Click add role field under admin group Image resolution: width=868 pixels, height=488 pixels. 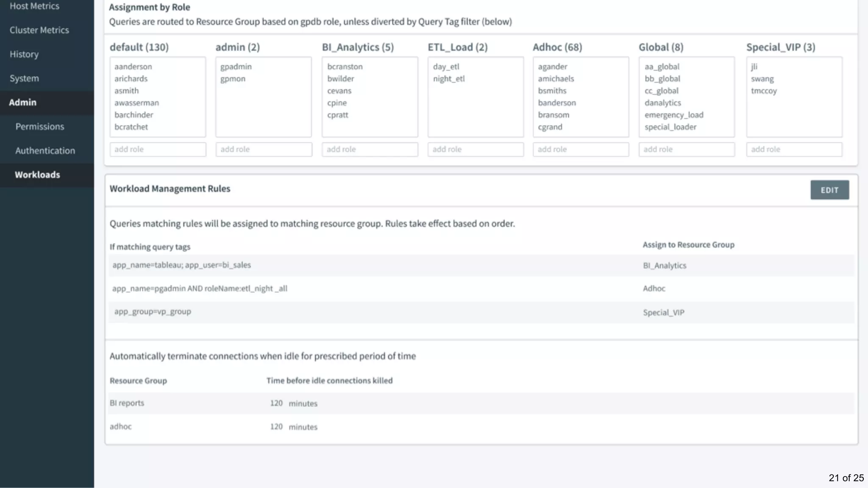tap(264, 150)
